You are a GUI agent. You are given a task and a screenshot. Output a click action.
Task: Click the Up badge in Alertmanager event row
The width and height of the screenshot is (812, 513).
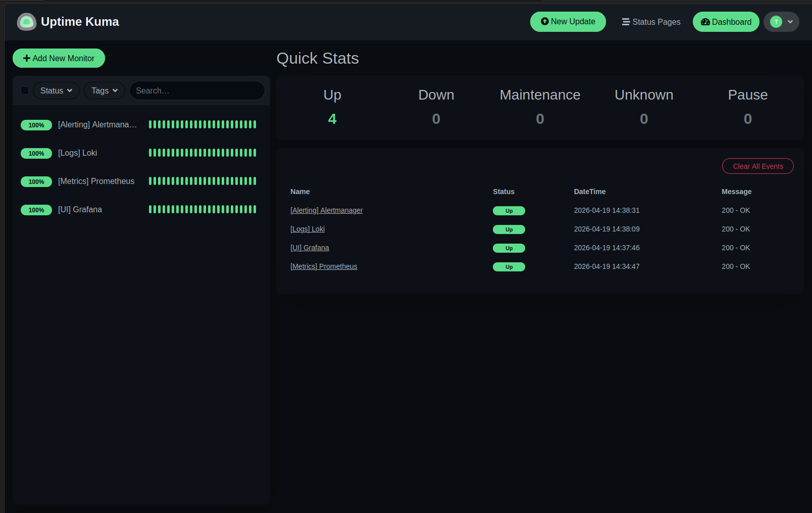(509, 211)
